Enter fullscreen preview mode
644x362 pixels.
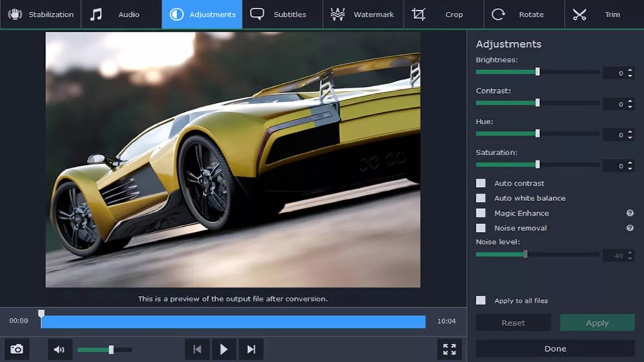[449, 349]
